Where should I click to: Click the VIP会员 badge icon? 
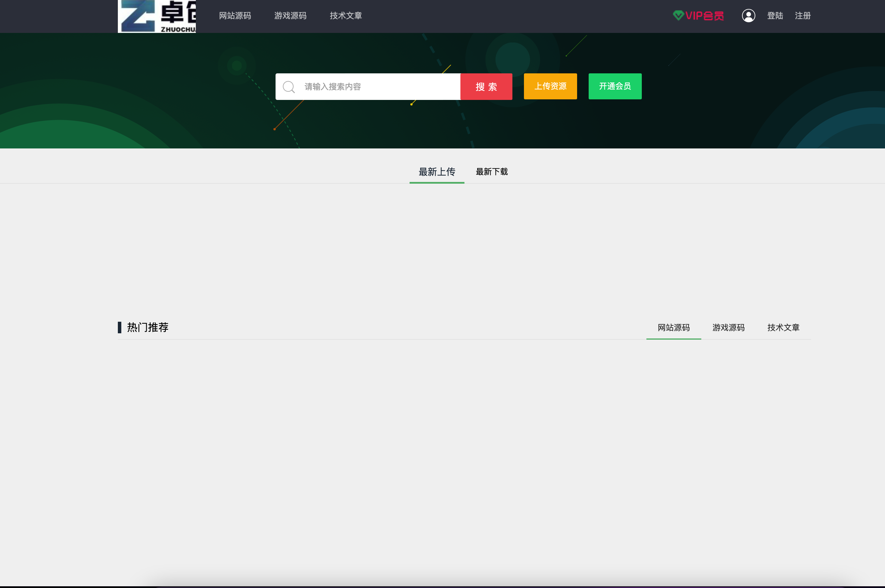[x=698, y=16]
